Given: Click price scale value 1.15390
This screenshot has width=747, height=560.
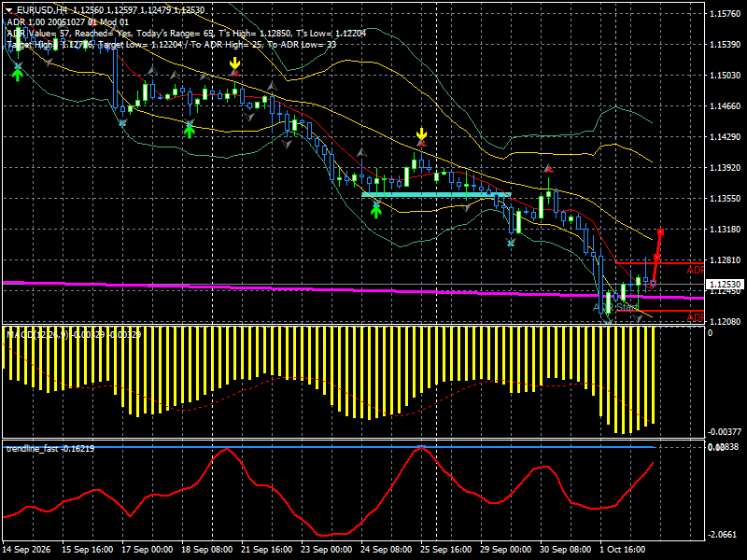Looking at the screenshot, I should point(726,44).
